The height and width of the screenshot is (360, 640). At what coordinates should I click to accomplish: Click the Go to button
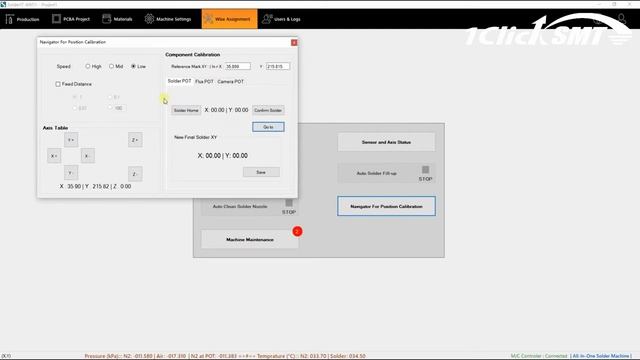pyautogui.click(x=268, y=127)
